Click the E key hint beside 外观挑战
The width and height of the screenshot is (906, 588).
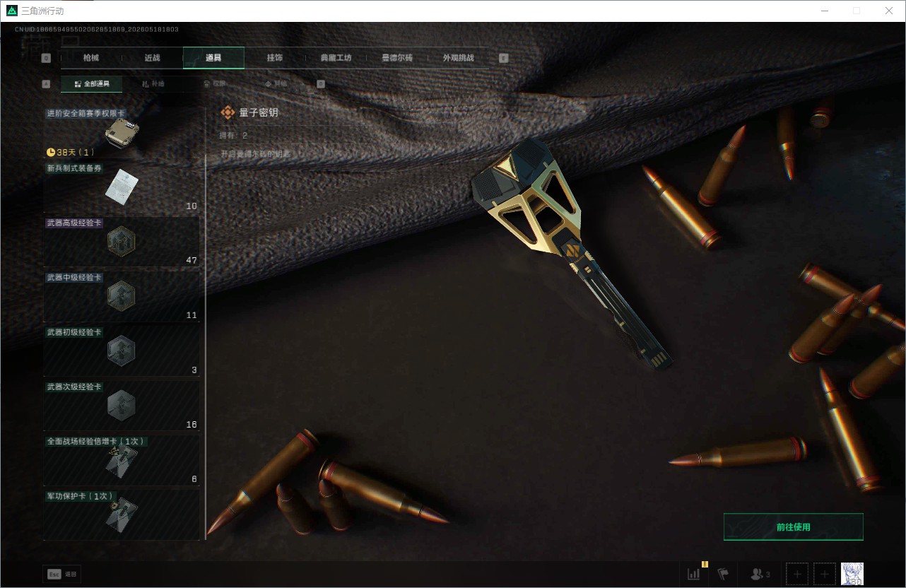(504, 58)
